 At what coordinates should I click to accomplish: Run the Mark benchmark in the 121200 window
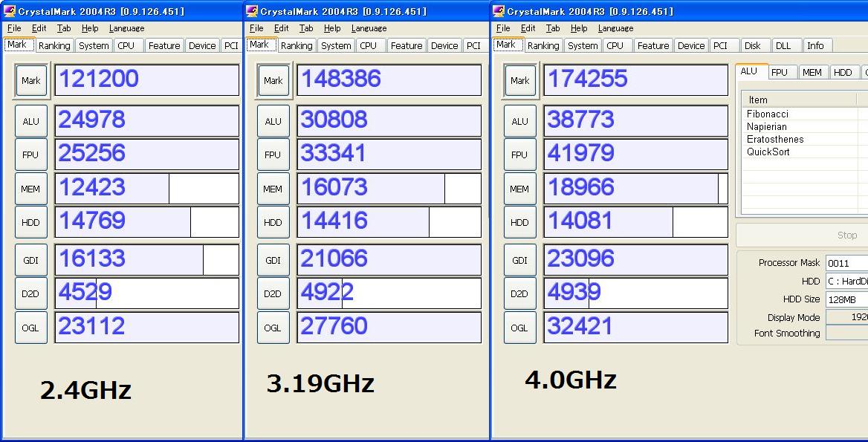point(31,81)
